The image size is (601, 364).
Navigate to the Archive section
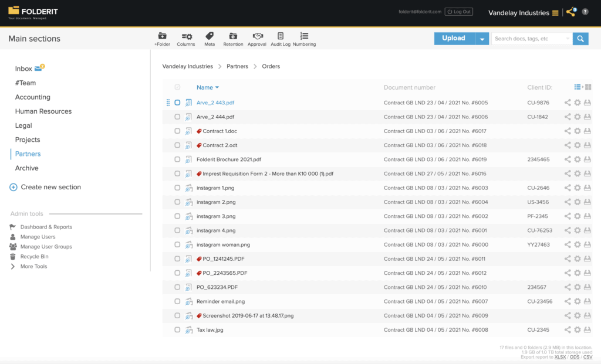[x=26, y=168]
